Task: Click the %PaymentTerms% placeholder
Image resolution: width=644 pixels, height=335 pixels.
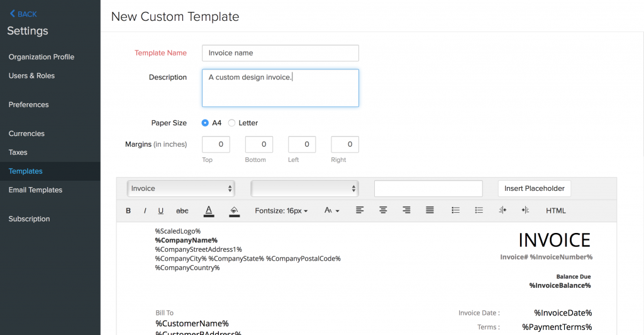Action: (557, 327)
